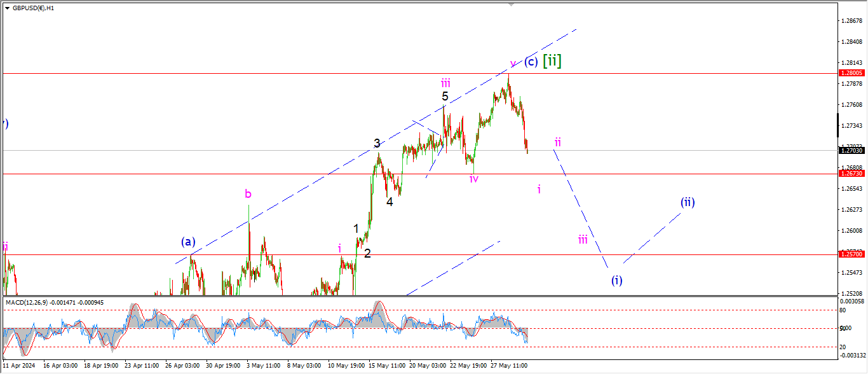Click the GBPUSD(€),H1 chart title text

(33, 8)
